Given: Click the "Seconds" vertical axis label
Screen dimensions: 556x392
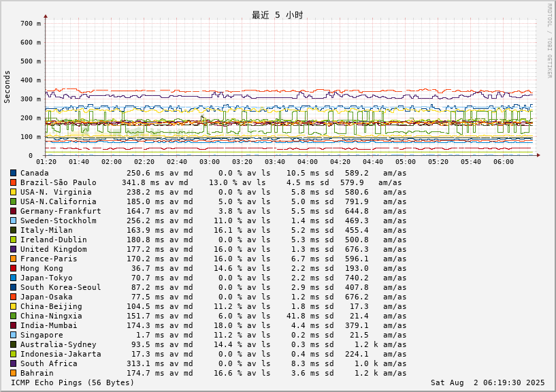Looking at the screenshot, I should (x=7, y=87).
